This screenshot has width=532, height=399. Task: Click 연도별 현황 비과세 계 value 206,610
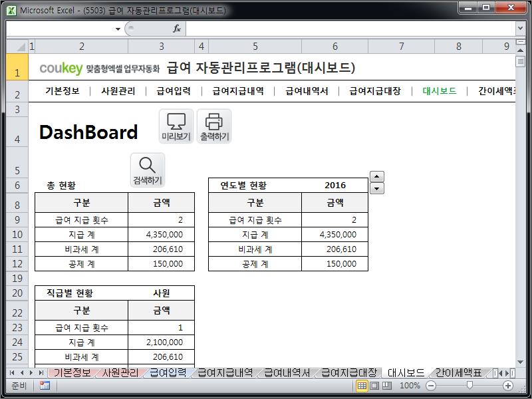335,249
